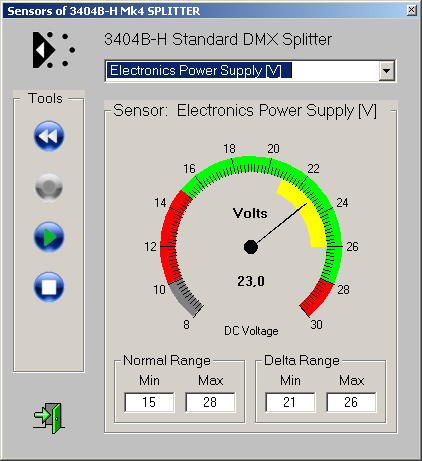Click the Tools group label
Image resolution: width=422 pixels, height=461 pixels.
(x=45, y=98)
